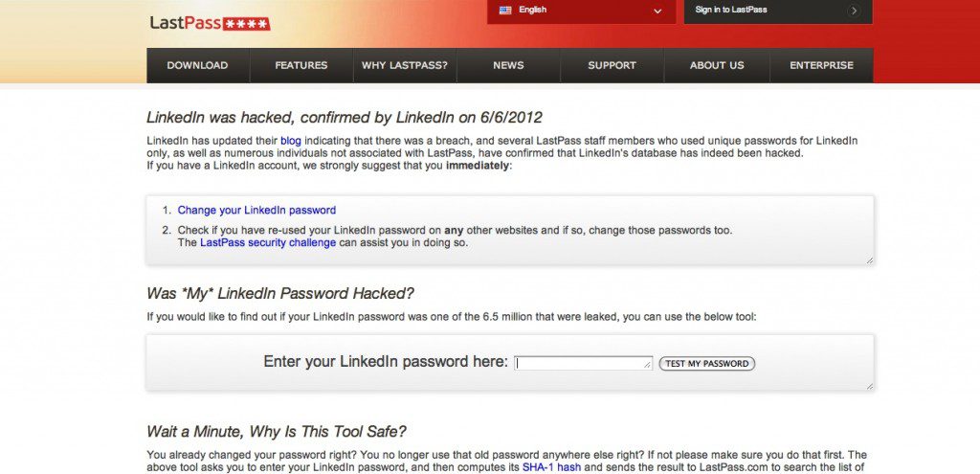The height and width of the screenshot is (474, 980).
Task: Click the US flag language icon
Action: tap(505, 11)
